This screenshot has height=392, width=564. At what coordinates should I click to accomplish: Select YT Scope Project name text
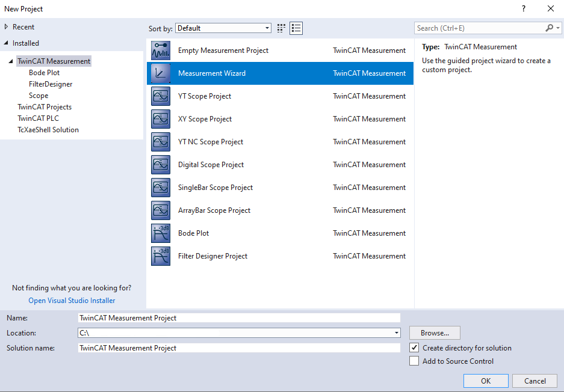tap(204, 96)
